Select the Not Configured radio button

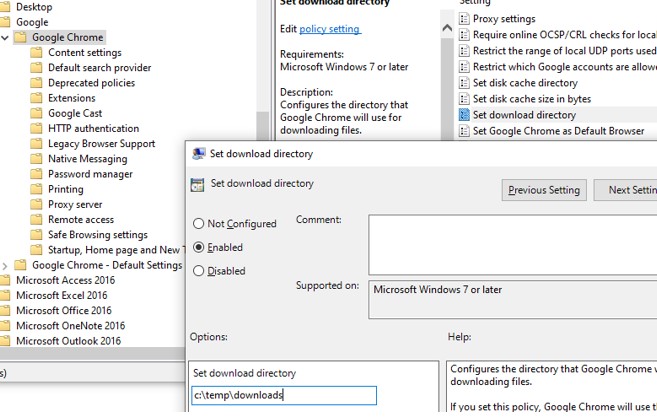pos(199,224)
